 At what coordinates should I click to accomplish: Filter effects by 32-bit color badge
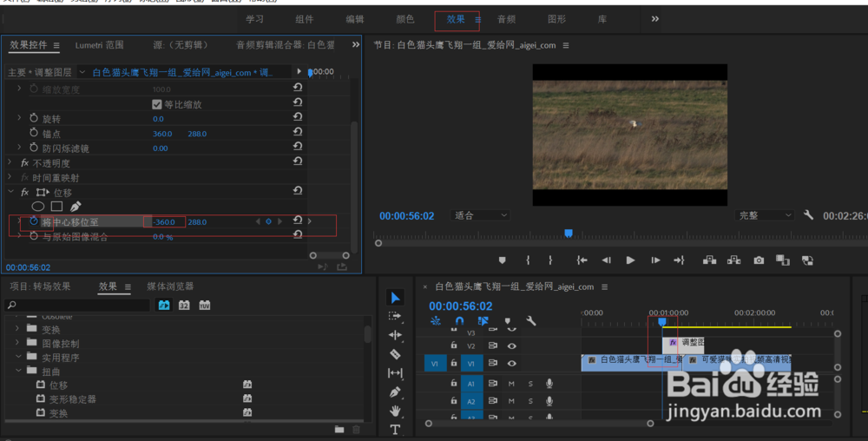pos(184,305)
